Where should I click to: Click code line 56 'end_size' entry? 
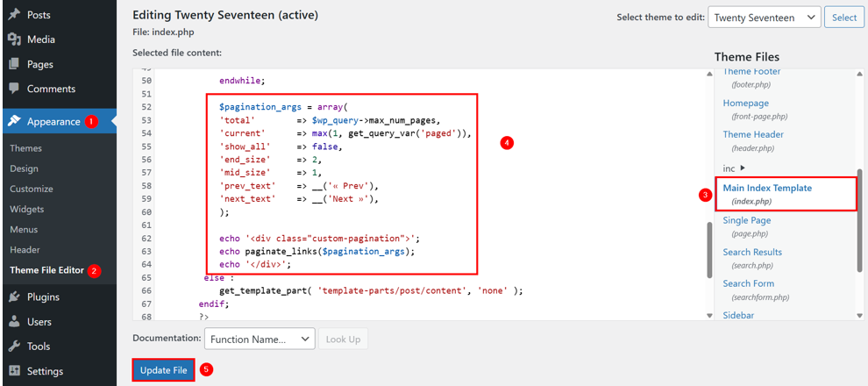coord(271,160)
